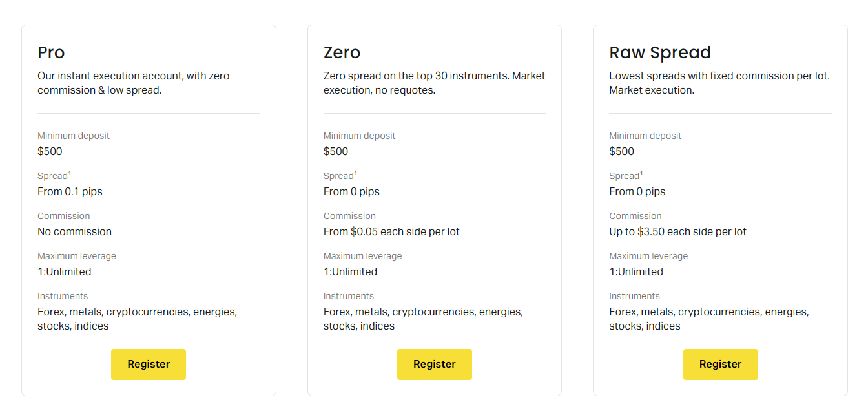Click Spread footnote label in Raw Spread card
This screenshot has width=868, height=413.
[625, 176]
